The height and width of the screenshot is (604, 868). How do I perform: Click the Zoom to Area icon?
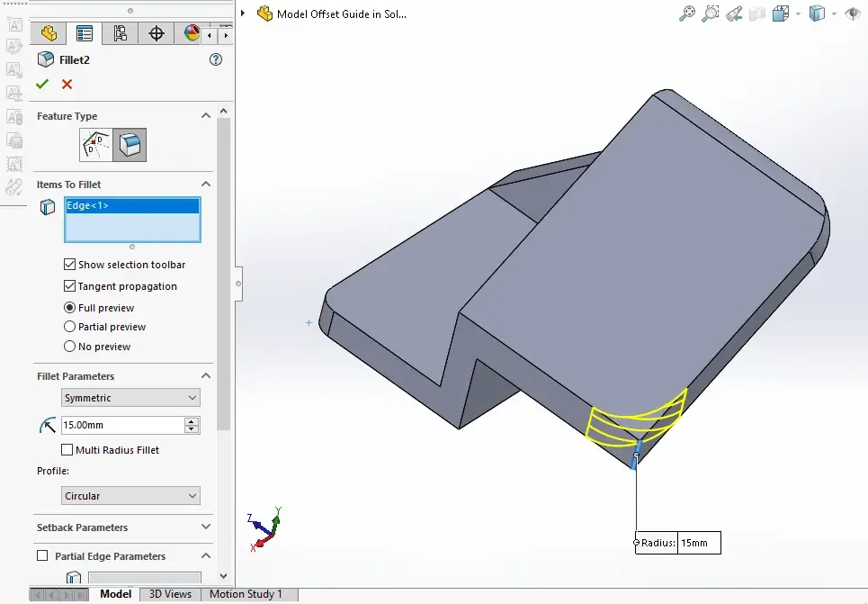pyautogui.click(x=711, y=14)
